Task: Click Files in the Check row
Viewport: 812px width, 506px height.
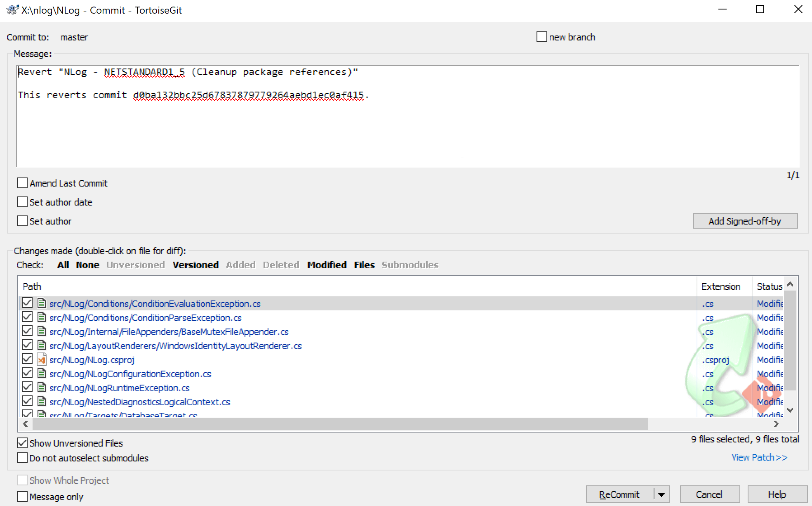Action: point(364,265)
